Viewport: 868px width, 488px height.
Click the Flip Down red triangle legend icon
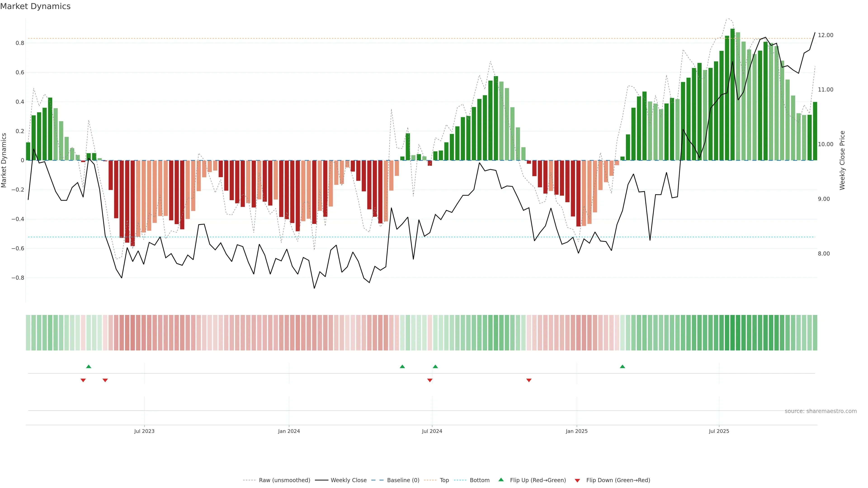tap(577, 480)
